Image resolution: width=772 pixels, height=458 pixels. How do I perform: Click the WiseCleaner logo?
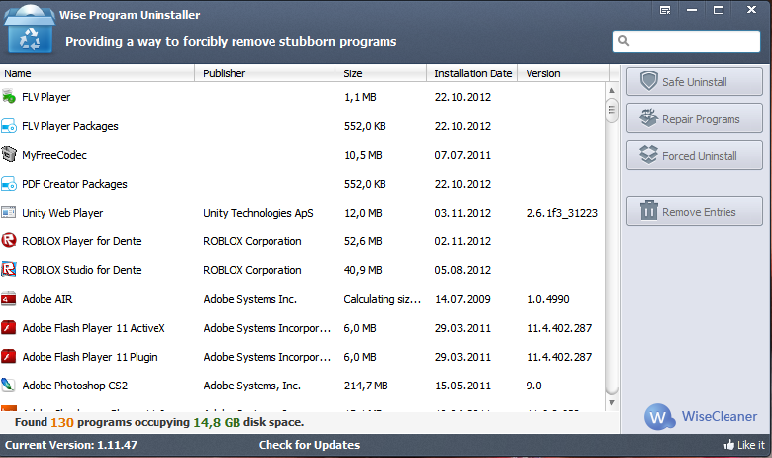point(701,416)
